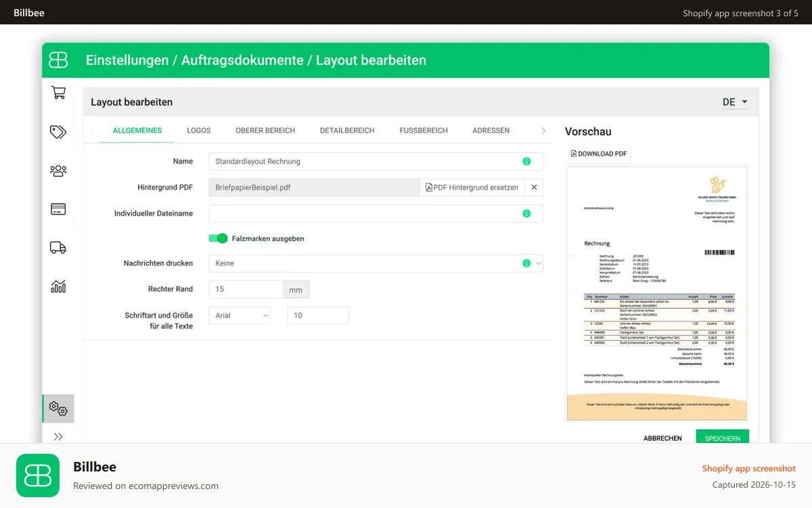Screen dimensions: 812x508
Task: Switch to the ADRESSEN tab
Action: (x=491, y=131)
